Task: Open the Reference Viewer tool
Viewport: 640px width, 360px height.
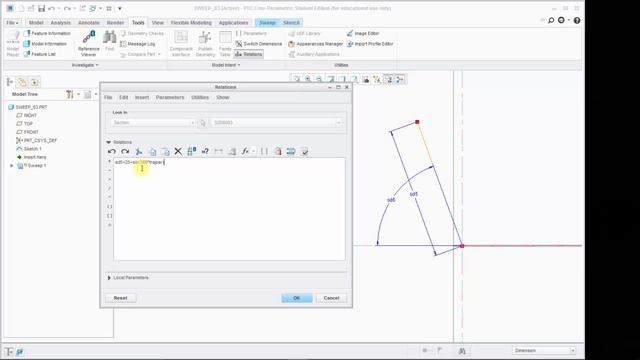Action: [x=89, y=43]
